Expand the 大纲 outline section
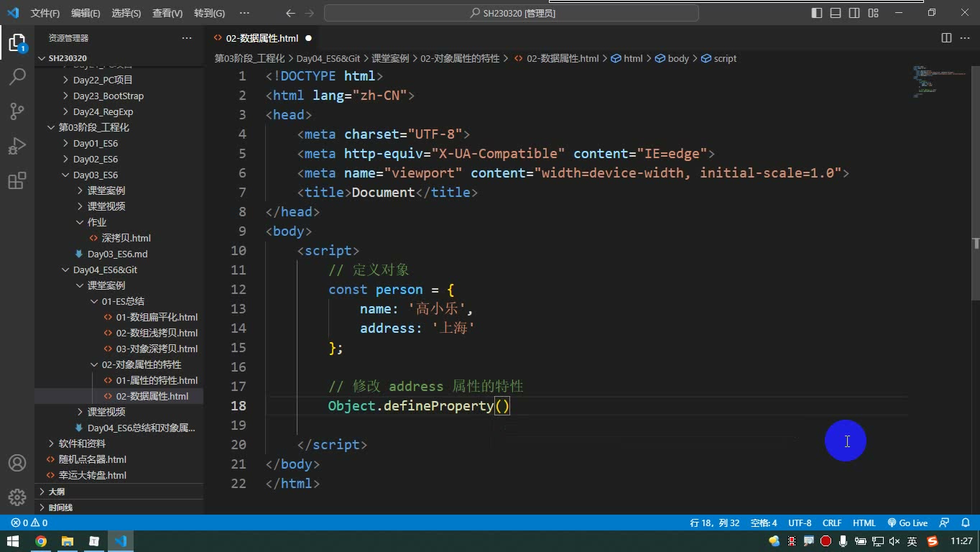The width and height of the screenshot is (980, 552). pos(56,492)
